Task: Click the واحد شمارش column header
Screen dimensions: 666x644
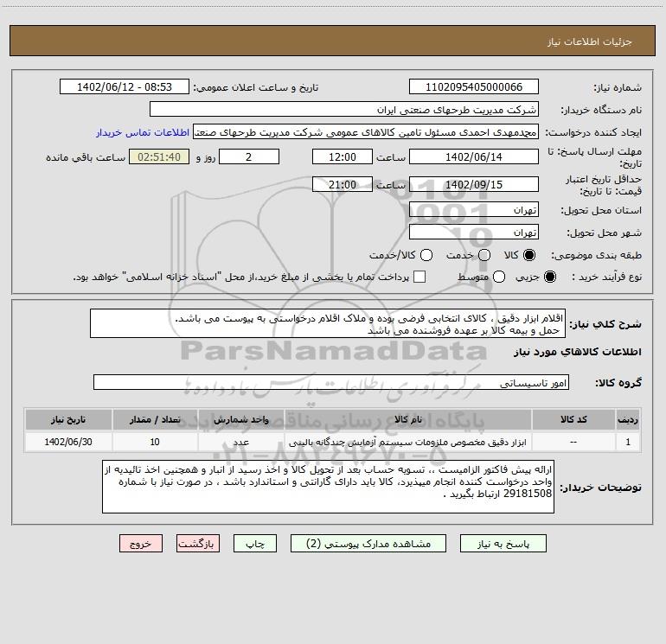Action: (240, 420)
